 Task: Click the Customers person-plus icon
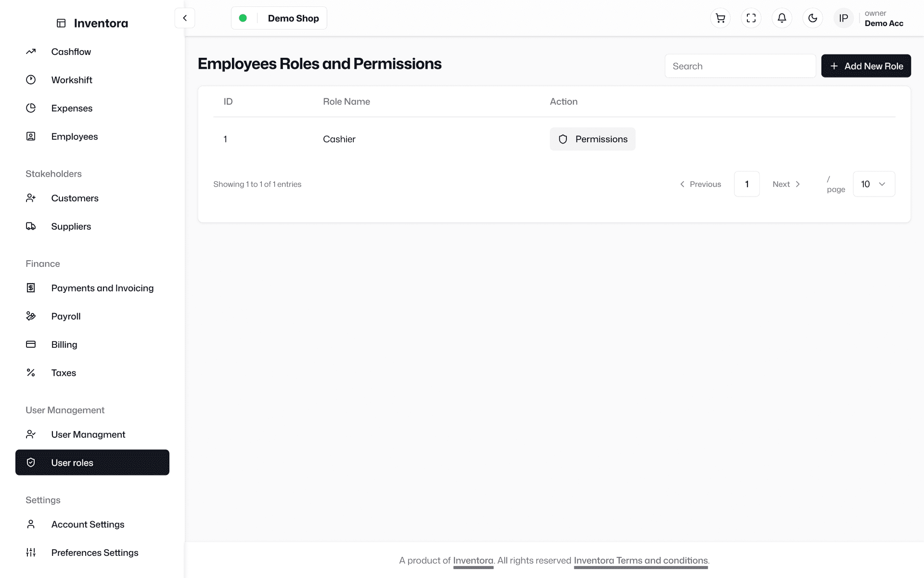pos(31,198)
